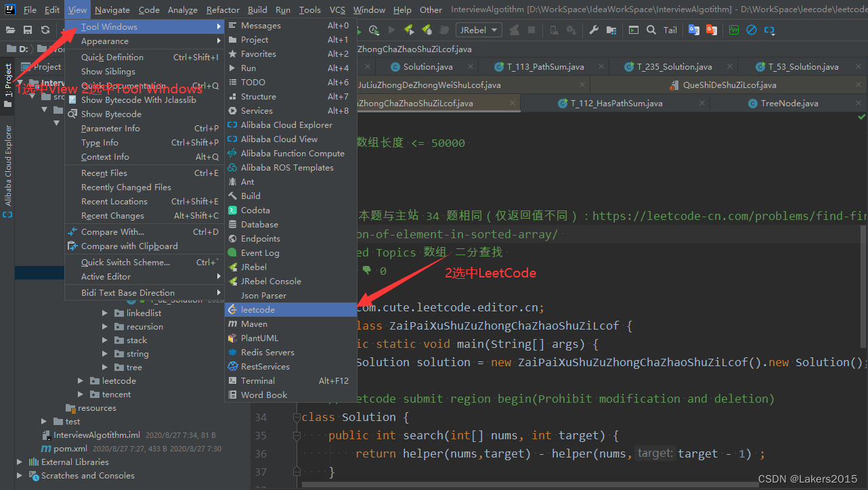Viewport: 868px width, 490px height.
Task: Open the VCS menu
Action: pyautogui.click(x=337, y=9)
